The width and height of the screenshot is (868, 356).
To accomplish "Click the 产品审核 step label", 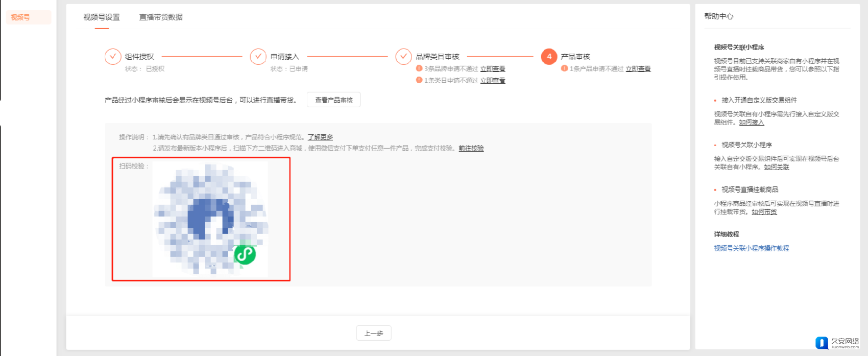I will pyautogui.click(x=575, y=57).
